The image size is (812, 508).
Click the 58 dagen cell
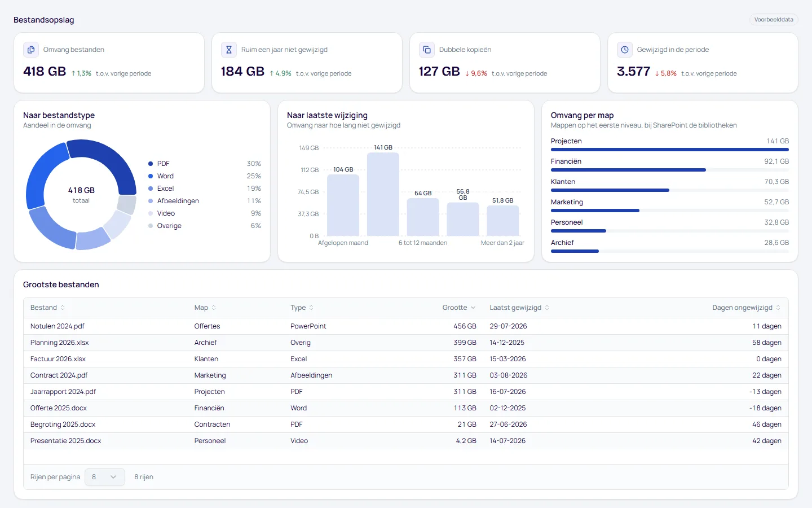[767, 343]
